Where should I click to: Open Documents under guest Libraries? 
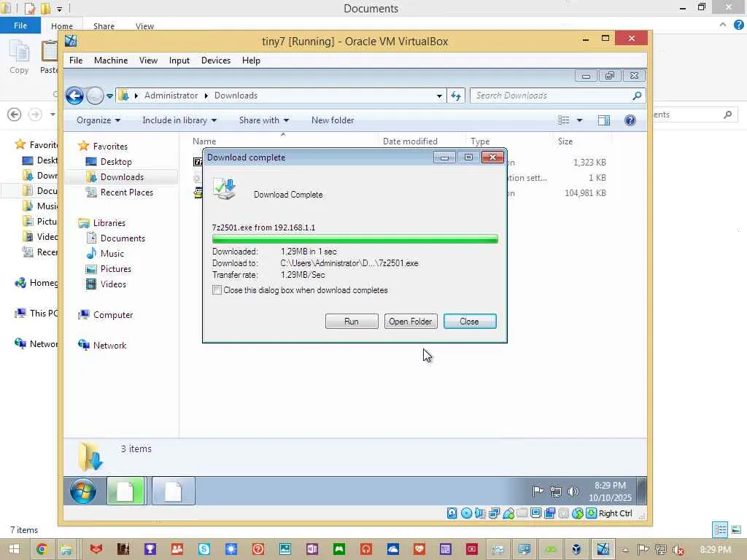pyautogui.click(x=123, y=238)
